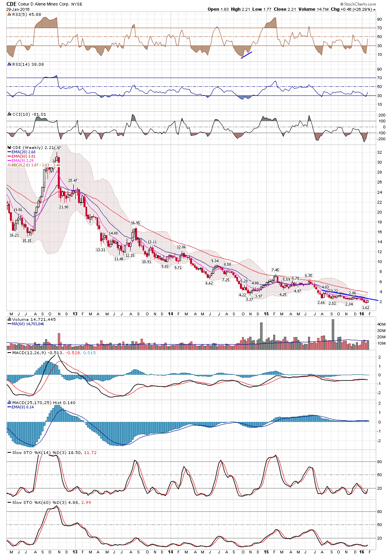Click the EMA(20) blue legend line
Screen dimensions: 392x555
pos(10,152)
